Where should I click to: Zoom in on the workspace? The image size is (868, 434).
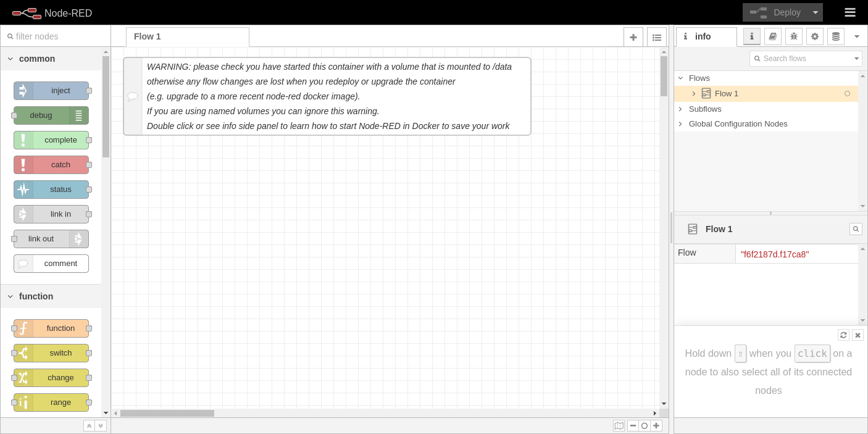pos(656,426)
